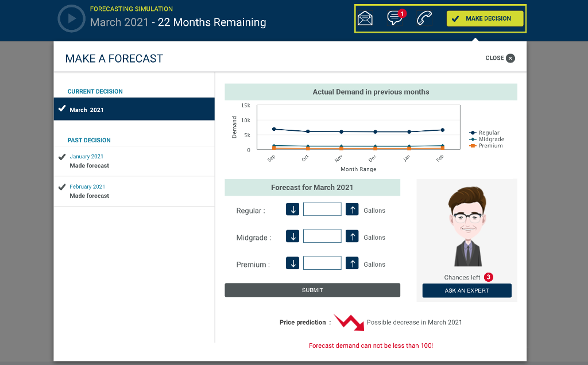Viewport: 588px width, 365px height.
Task: Click the 'Month Range' axis label
Action: pyautogui.click(x=358, y=169)
